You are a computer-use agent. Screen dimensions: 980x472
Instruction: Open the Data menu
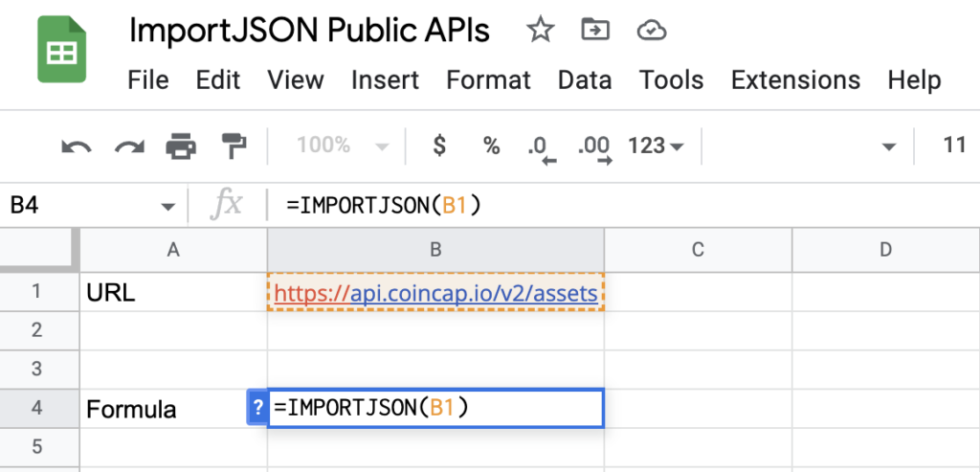(x=585, y=80)
